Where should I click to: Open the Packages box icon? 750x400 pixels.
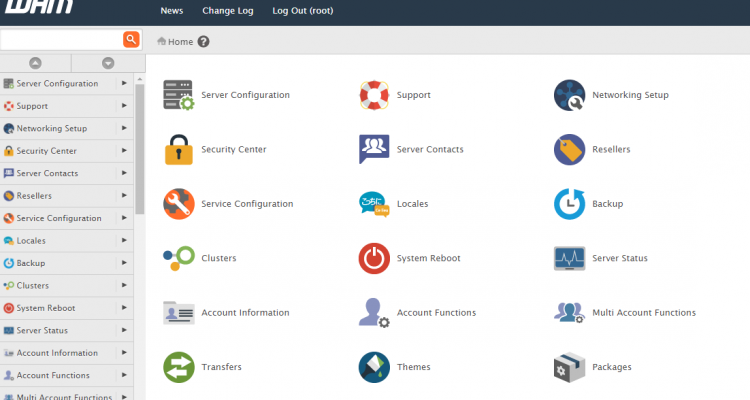coord(569,367)
